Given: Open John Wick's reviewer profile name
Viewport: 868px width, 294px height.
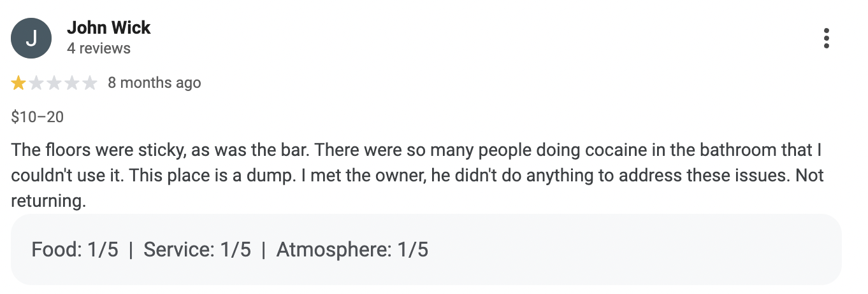Looking at the screenshot, I should click(108, 28).
